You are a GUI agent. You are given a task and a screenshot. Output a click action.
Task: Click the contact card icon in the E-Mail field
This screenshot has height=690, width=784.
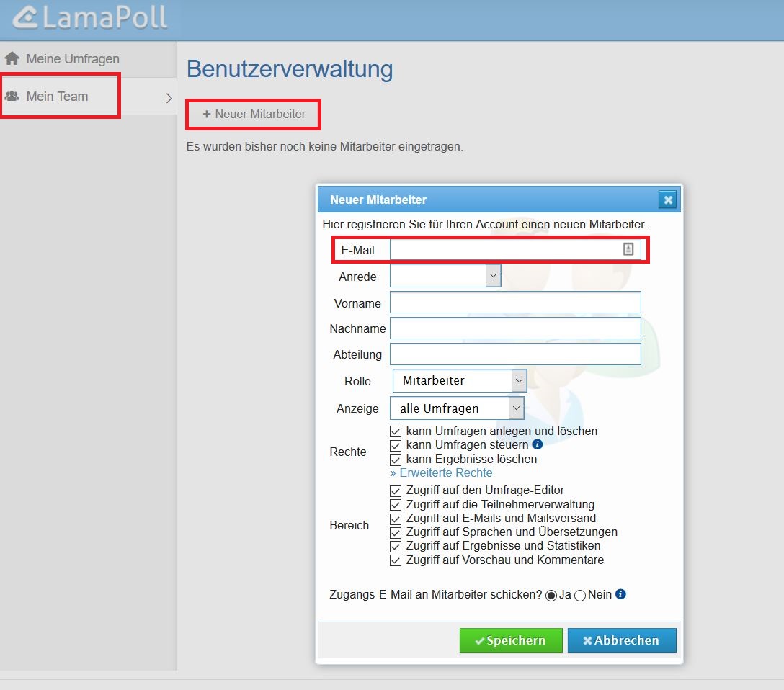[628, 248]
